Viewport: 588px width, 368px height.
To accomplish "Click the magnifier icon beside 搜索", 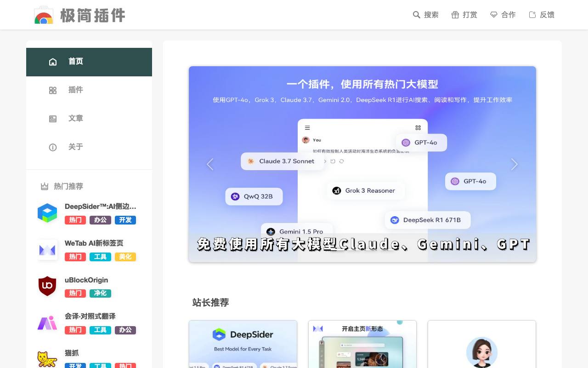I will click(417, 15).
